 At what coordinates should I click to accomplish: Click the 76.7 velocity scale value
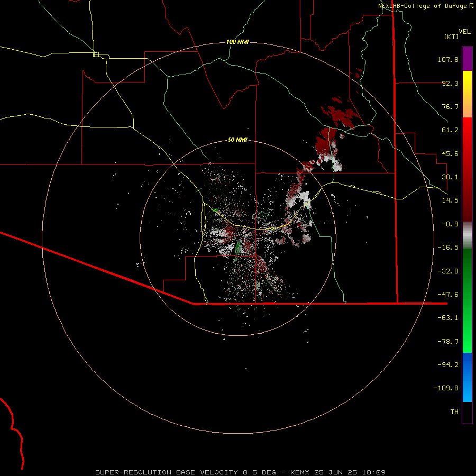pyautogui.click(x=450, y=106)
